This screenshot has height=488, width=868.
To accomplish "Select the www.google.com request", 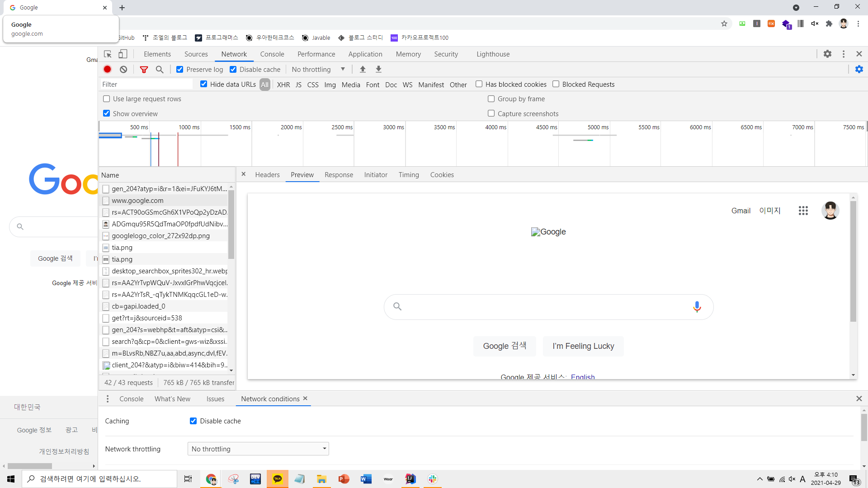I will coord(137,201).
